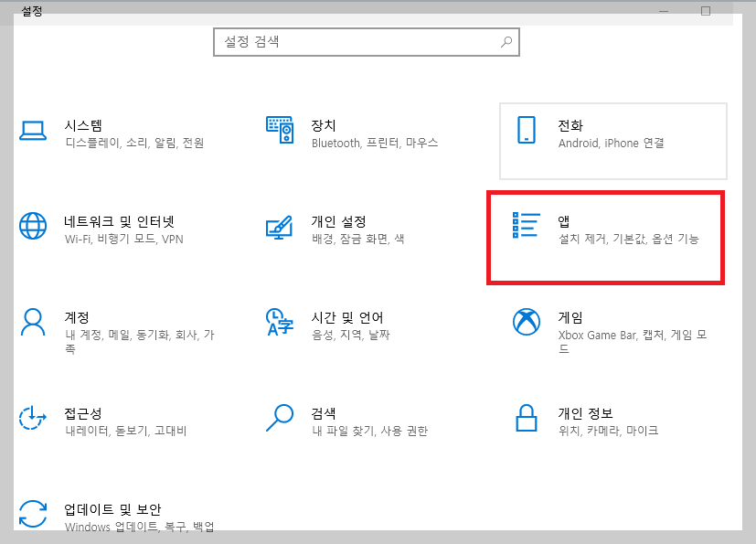Open the 개인 설정 title
The height and width of the screenshot is (544, 756).
point(339,222)
